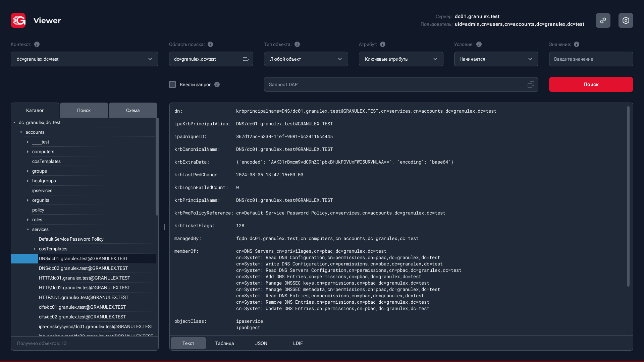Select HTTP/srv1.granulex.test@GRANULEX.TEST entry
Screen dimensions: 644x362
pos(84,298)
